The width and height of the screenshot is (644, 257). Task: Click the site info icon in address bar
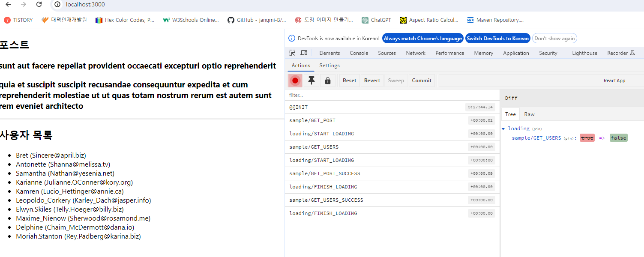tap(58, 4)
